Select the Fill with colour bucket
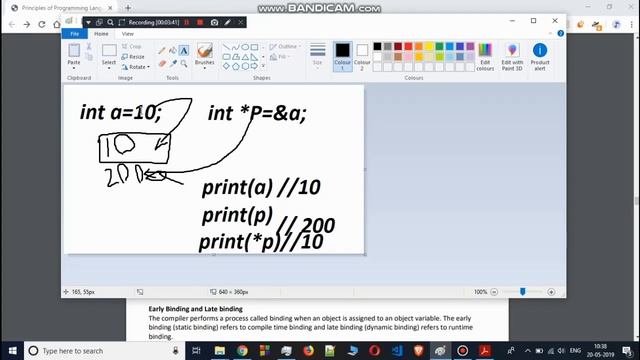This screenshot has height=360, width=640. [173, 51]
